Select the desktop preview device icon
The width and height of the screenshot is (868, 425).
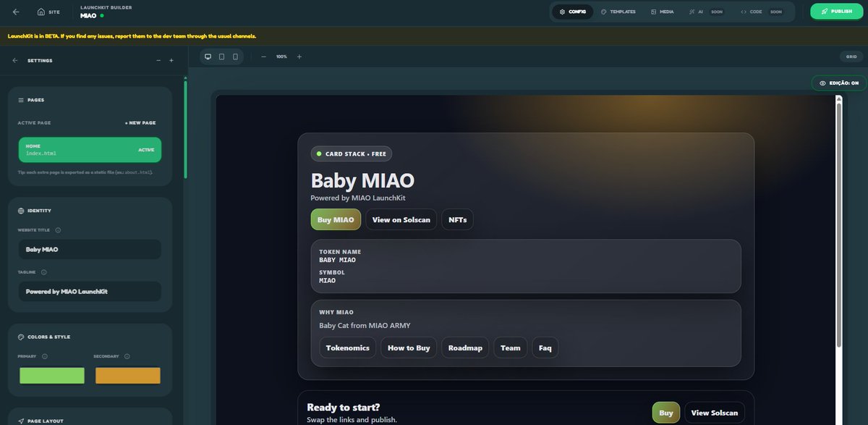208,56
